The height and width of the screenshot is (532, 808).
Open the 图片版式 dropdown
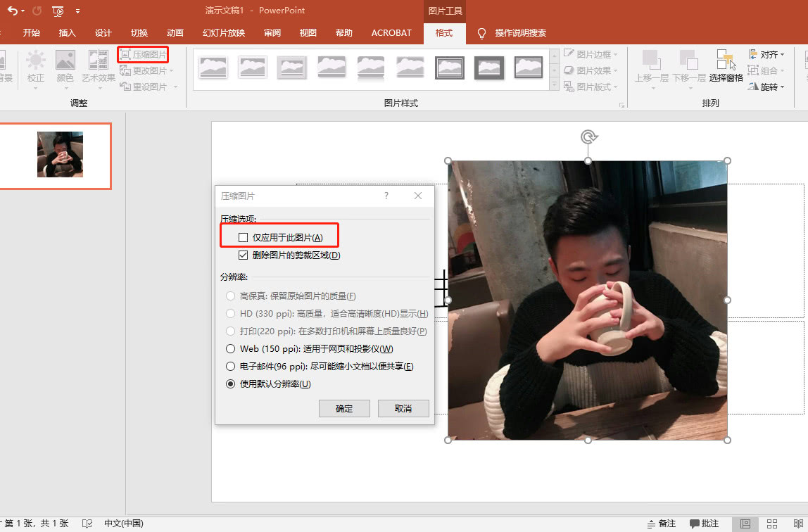[591, 87]
